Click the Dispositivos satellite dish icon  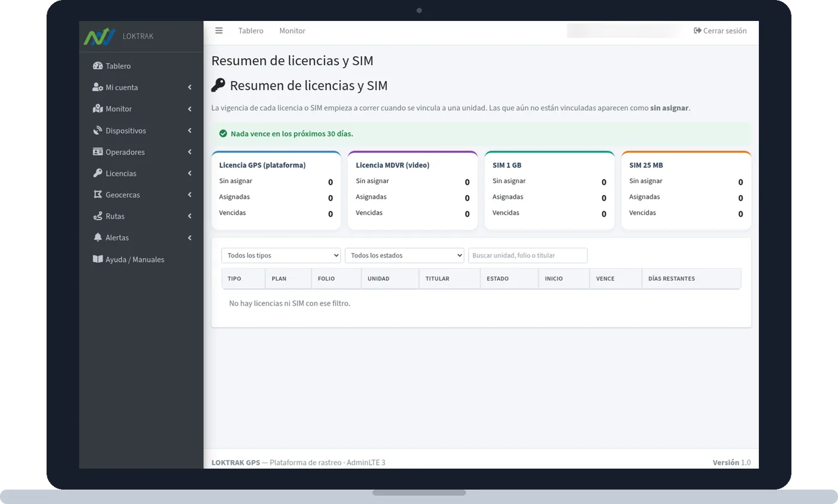[x=98, y=130]
